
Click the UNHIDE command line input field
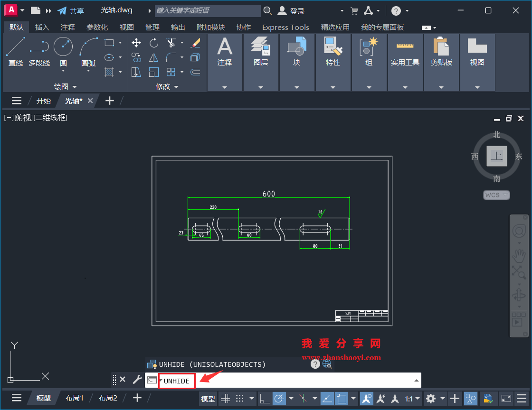(176, 381)
